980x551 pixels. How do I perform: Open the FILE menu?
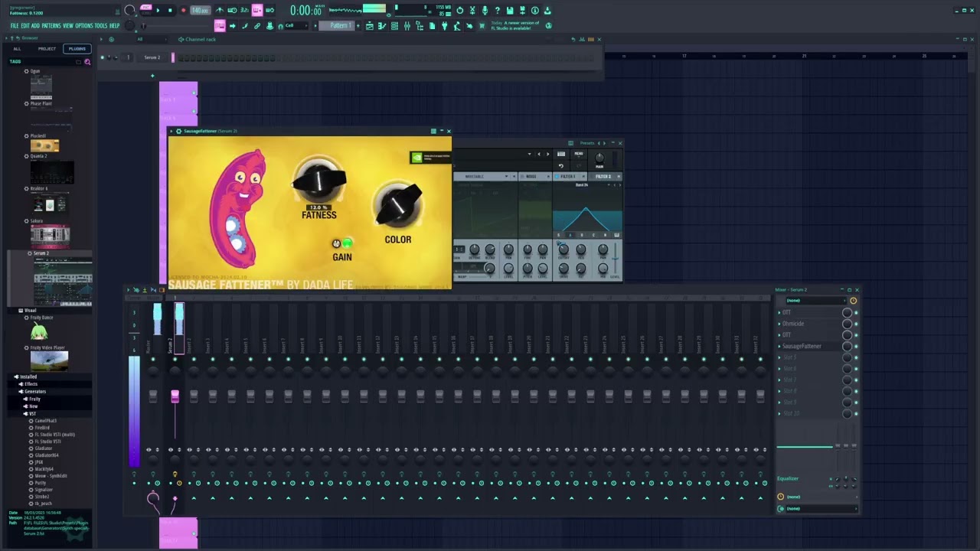(x=15, y=25)
